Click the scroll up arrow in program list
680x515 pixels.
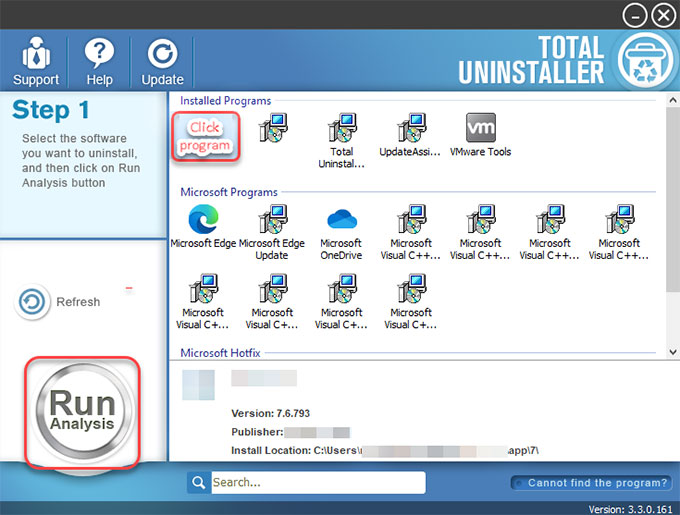673,100
